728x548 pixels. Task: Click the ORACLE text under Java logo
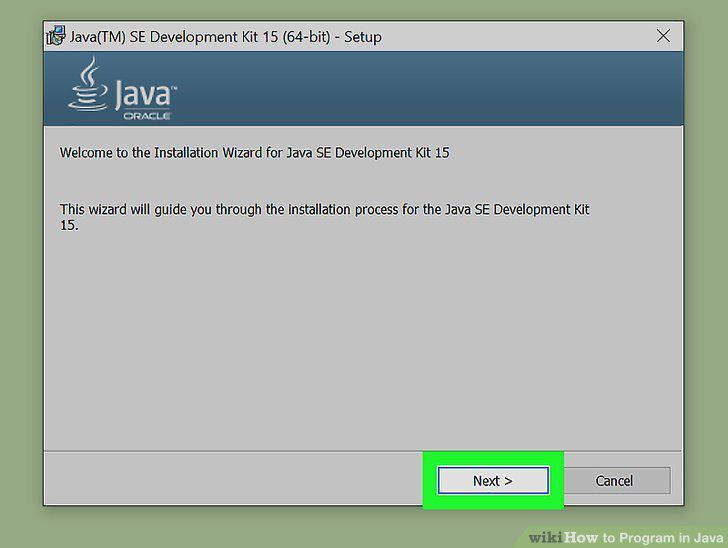[147, 116]
